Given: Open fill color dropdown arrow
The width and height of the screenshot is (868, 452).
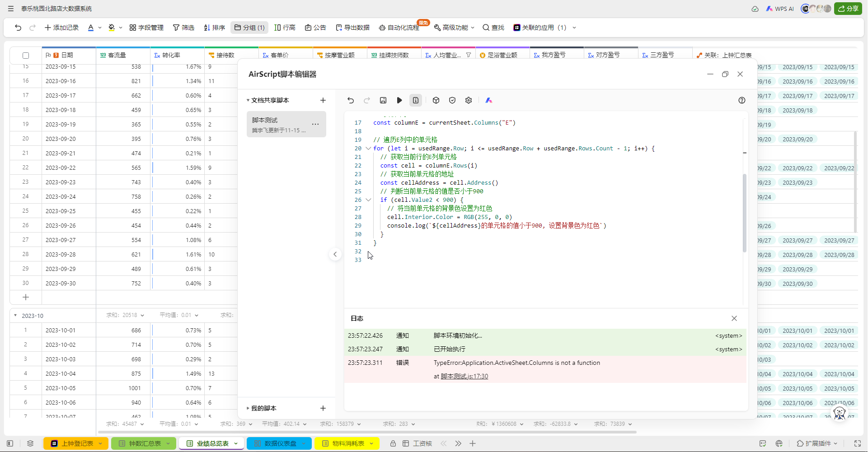Looking at the screenshot, I should tap(121, 28).
